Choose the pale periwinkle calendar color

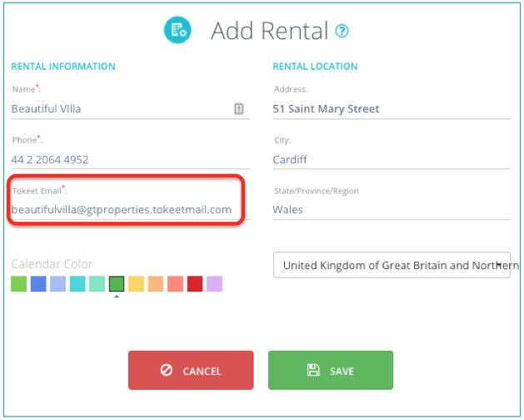57,284
